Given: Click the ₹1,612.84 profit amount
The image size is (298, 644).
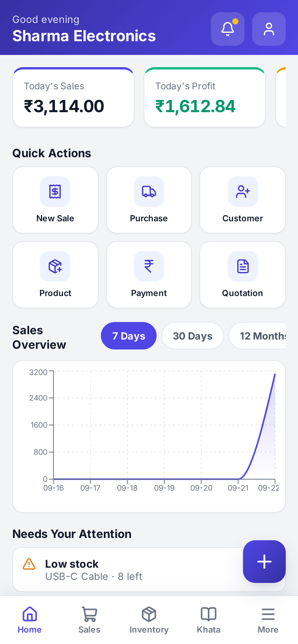Looking at the screenshot, I should coord(195,106).
